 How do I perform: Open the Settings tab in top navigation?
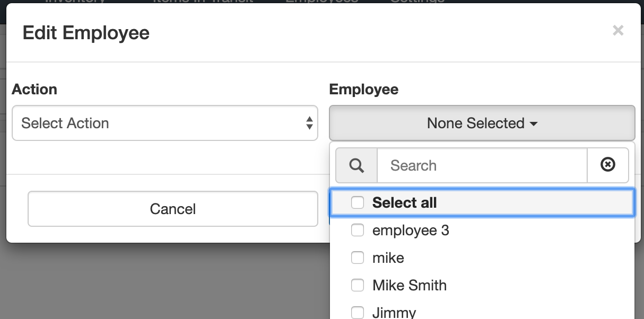click(417, 2)
